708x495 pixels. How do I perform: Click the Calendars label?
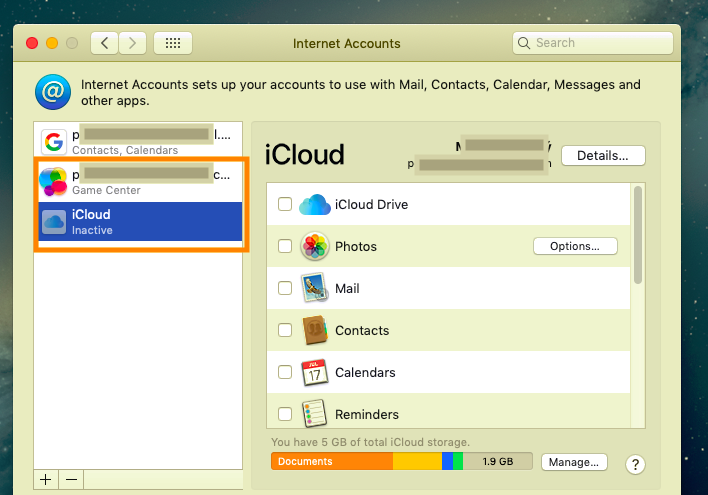pyautogui.click(x=365, y=373)
